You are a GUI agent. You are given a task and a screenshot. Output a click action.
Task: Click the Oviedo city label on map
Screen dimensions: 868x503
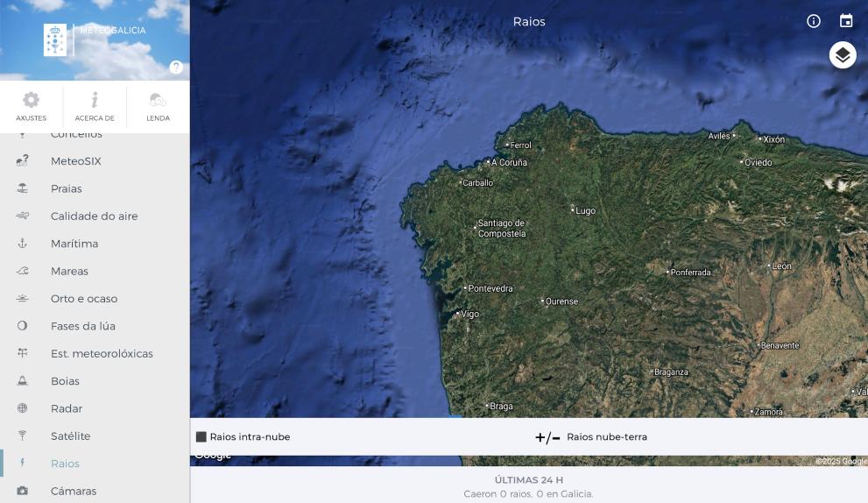click(x=758, y=162)
